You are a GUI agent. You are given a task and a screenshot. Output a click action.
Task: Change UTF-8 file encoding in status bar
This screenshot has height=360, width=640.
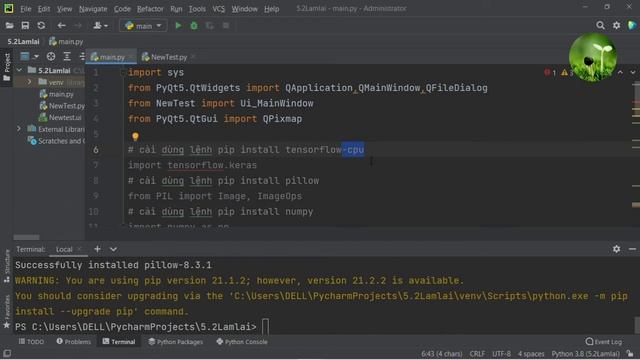(501, 353)
